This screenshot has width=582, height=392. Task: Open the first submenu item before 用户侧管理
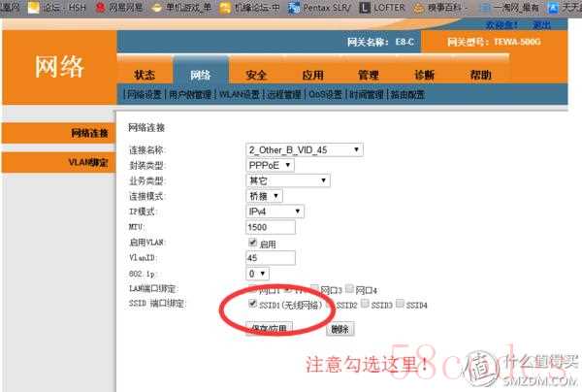145,94
